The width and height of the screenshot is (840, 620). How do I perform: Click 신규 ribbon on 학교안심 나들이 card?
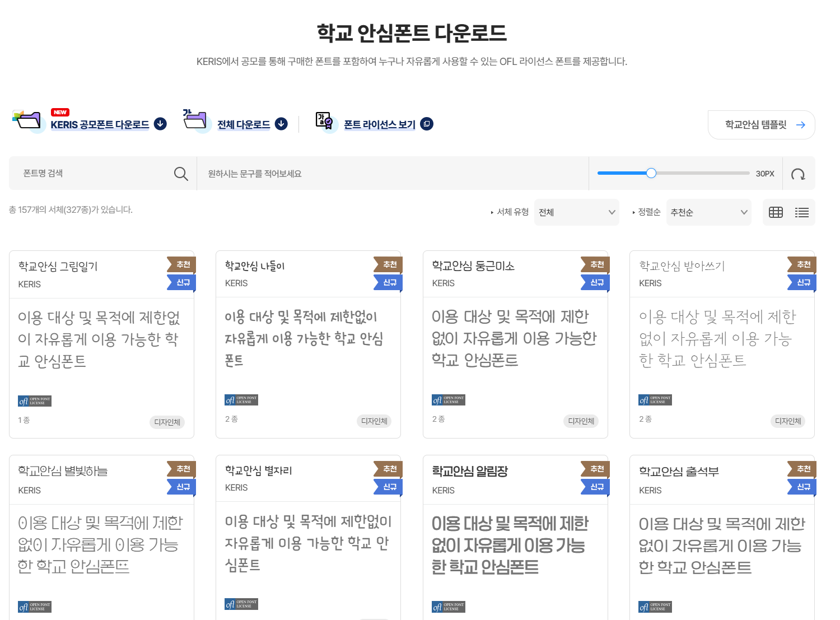[x=388, y=282]
